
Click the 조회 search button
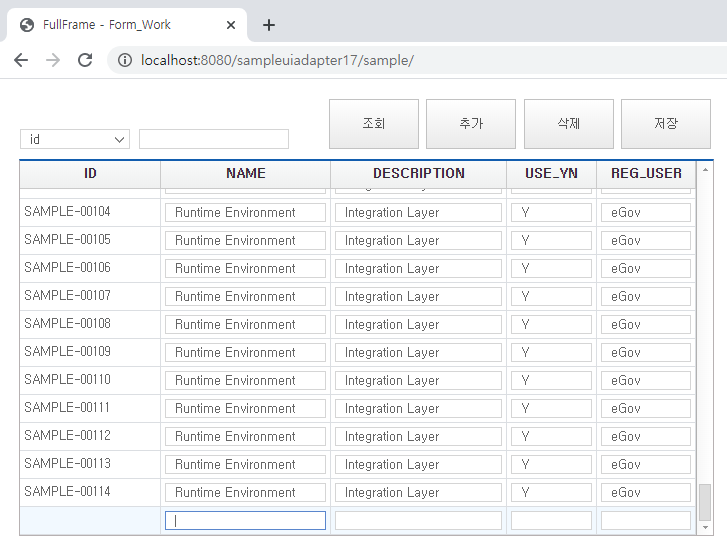coord(373,124)
